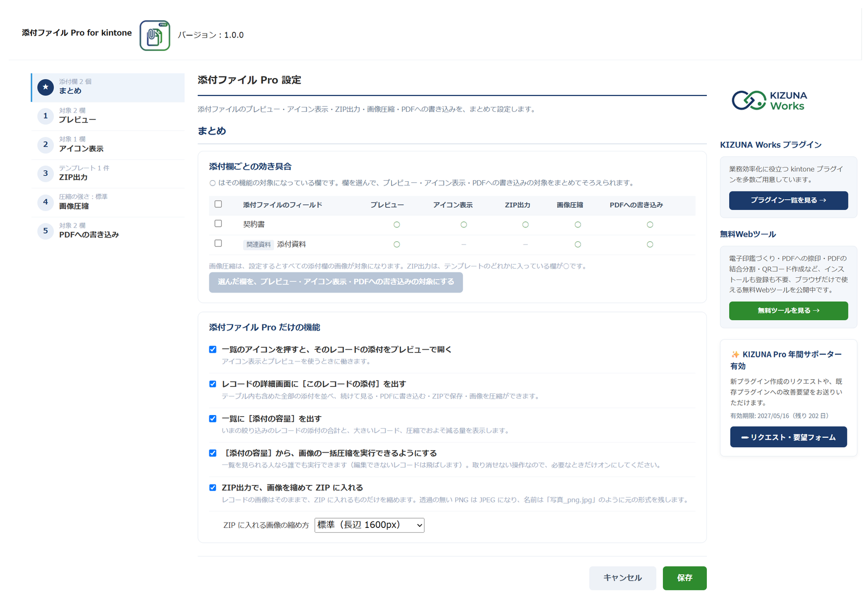The image size is (868, 599).
Task: Click the PDFへの書き込み circle in 添付資料 row
Action: (x=650, y=245)
